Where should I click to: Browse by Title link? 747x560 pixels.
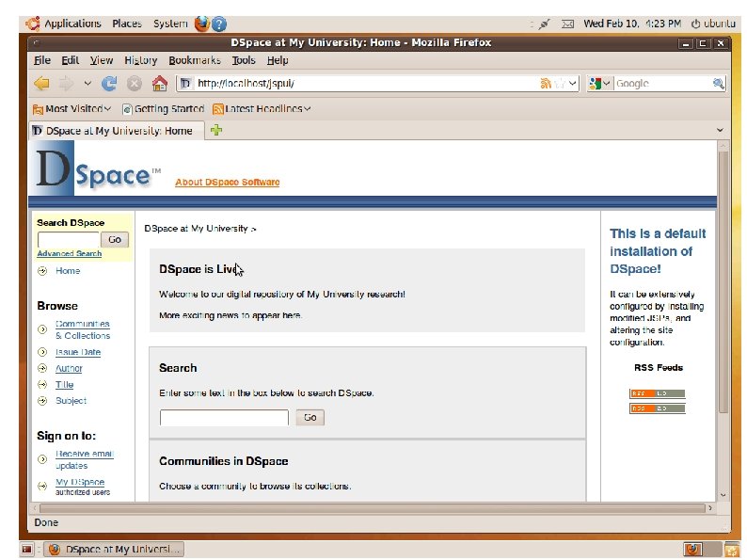[x=64, y=385]
